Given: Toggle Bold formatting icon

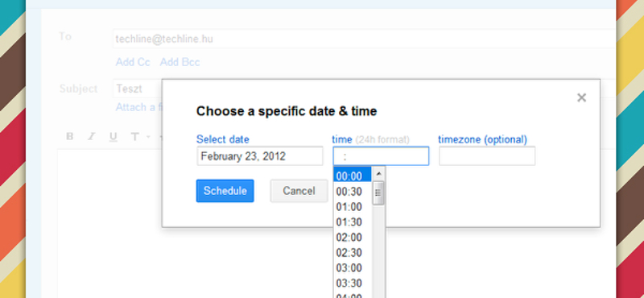Looking at the screenshot, I should click(70, 136).
